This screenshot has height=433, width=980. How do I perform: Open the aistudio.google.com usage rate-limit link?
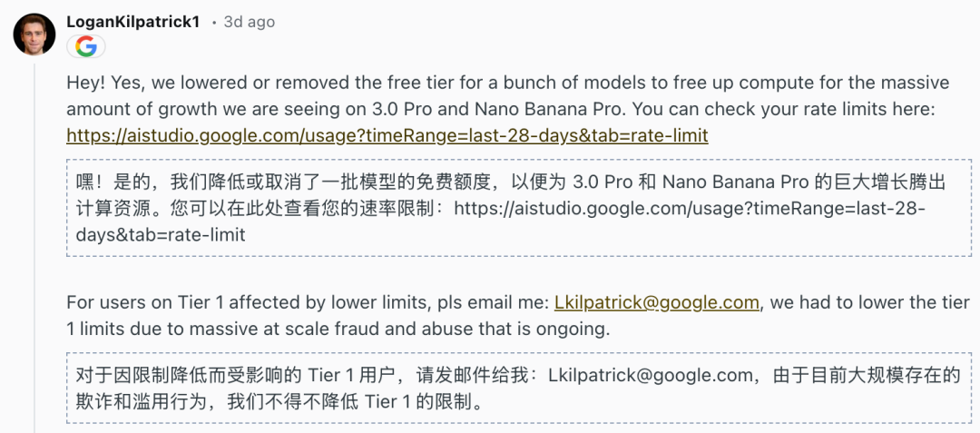click(x=387, y=135)
